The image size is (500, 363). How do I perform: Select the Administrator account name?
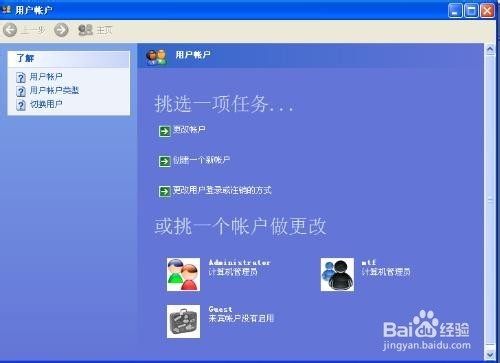point(240,263)
